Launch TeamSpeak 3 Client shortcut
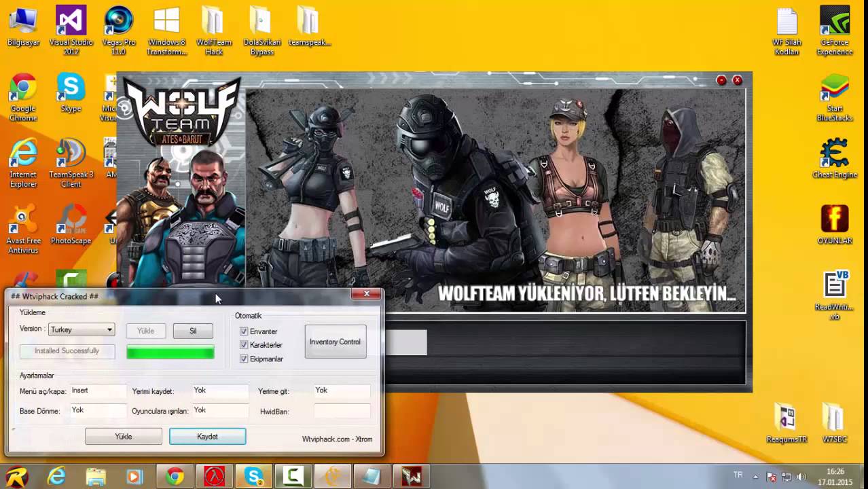This screenshot has width=868, height=489. point(71,163)
